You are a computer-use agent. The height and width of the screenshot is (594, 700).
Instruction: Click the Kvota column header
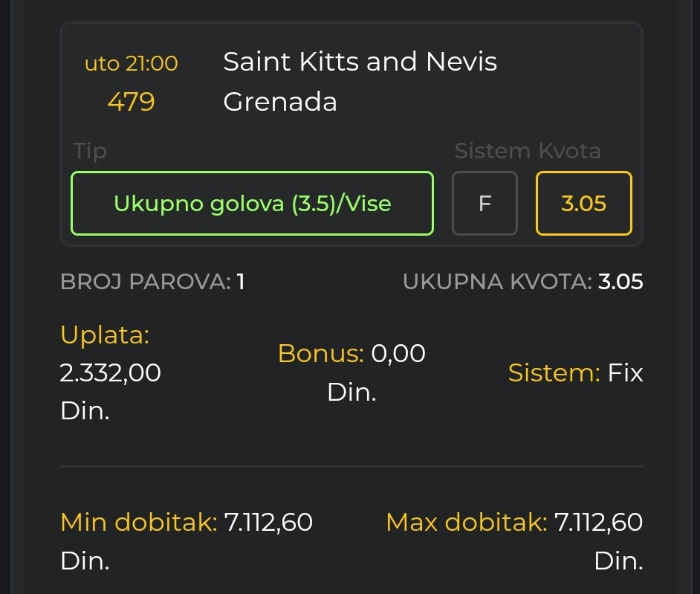coord(570,151)
